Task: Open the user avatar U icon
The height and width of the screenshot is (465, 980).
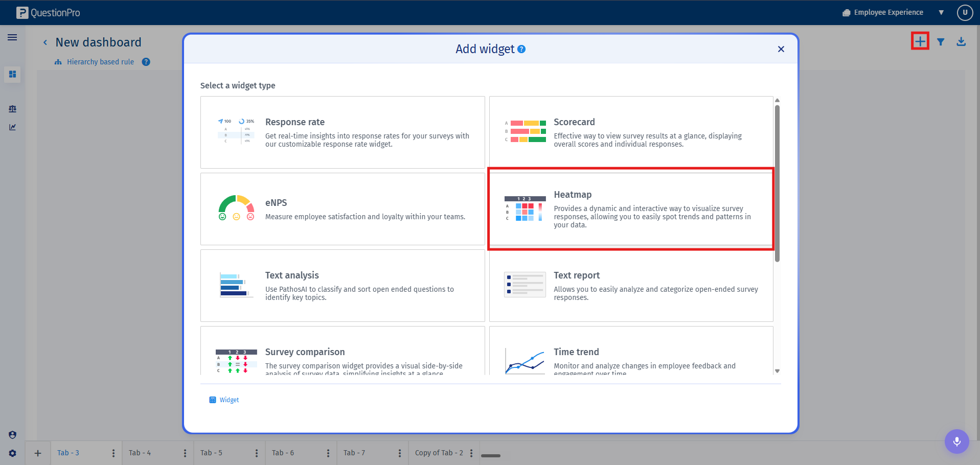Action: [x=965, y=12]
